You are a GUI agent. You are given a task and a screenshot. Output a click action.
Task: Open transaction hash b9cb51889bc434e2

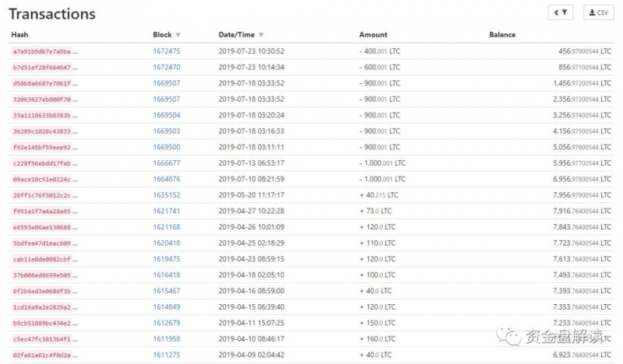(42, 323)
